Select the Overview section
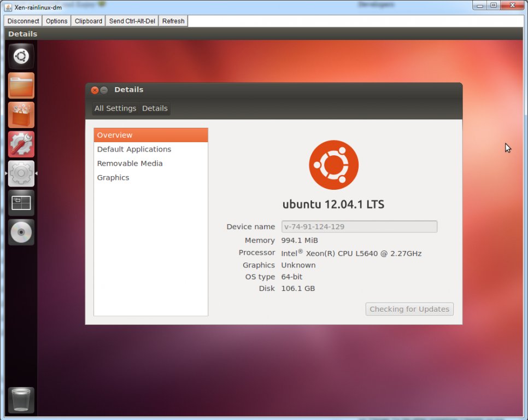Image resolution: width=528 pixels, height=420 pixels. pyautogui.click(x=151, y=135)
